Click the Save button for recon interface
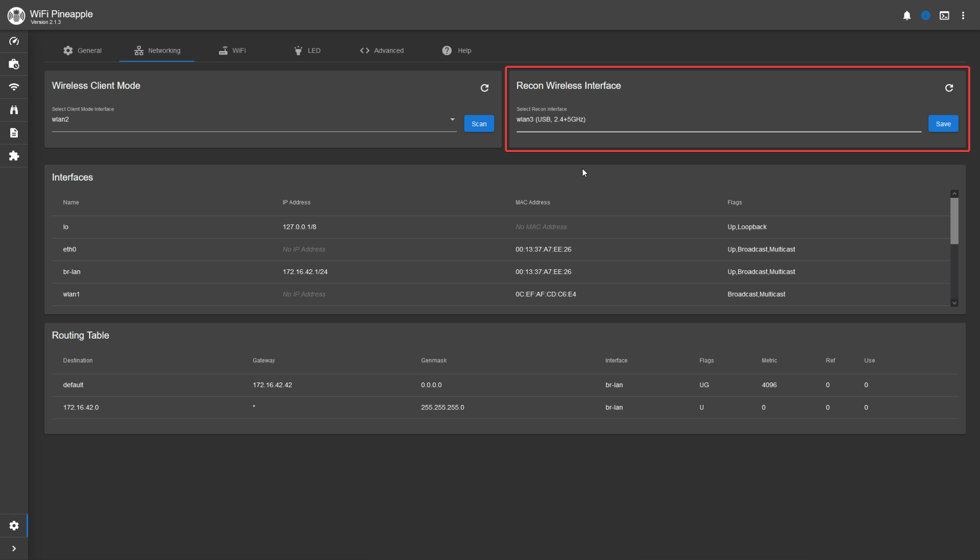This screenshot has height=560, width=980. tap(943, 124)
